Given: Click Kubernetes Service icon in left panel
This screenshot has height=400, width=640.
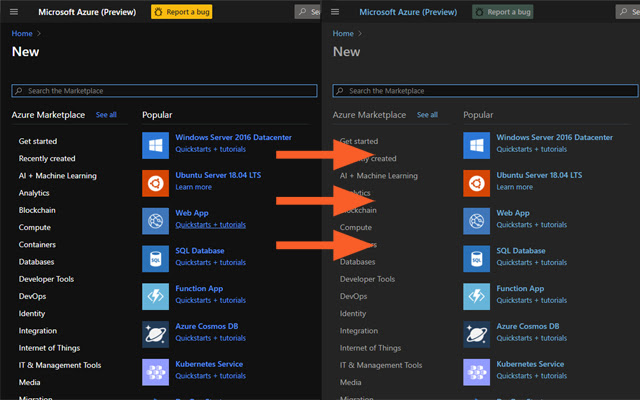Looking at the screenshot, I should (x=156, y=372).
